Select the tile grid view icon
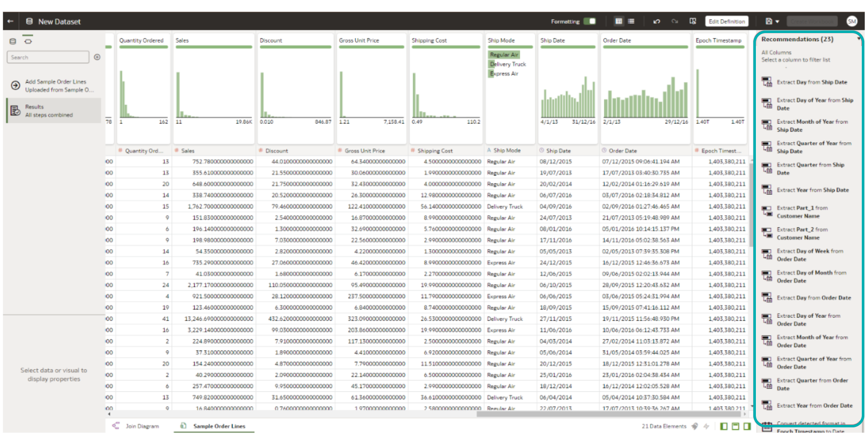Viewport: 868px width, 447px height. (618, 21)
